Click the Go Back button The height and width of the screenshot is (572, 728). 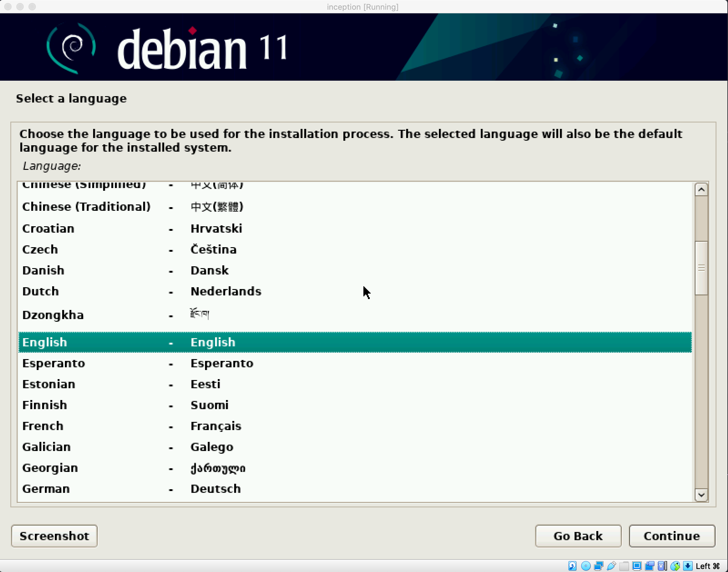(x=578, y=536)
